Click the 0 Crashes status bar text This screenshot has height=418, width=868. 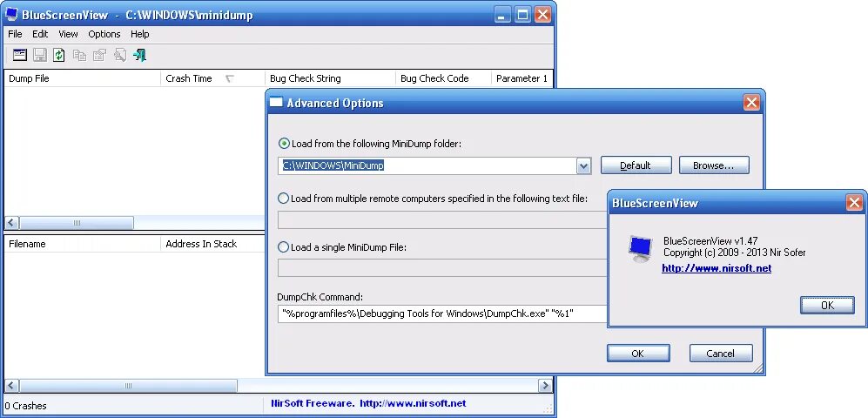click(x=25, y=406)
